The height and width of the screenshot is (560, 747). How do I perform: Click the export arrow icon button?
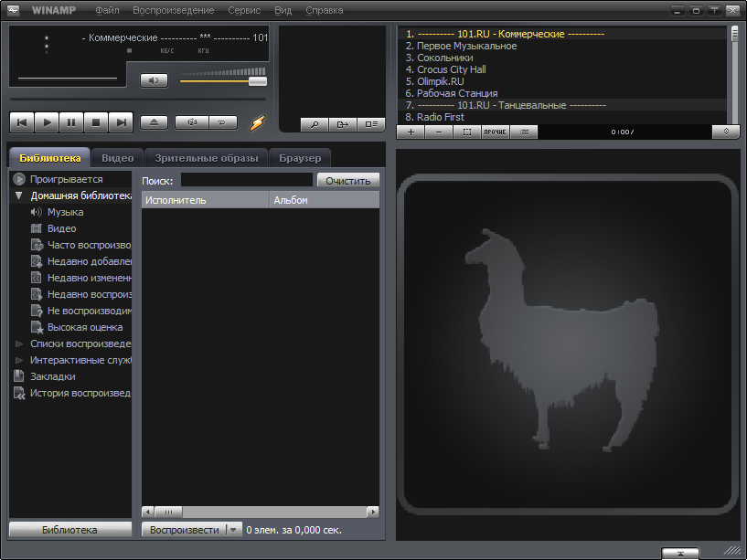pos(343,125)
